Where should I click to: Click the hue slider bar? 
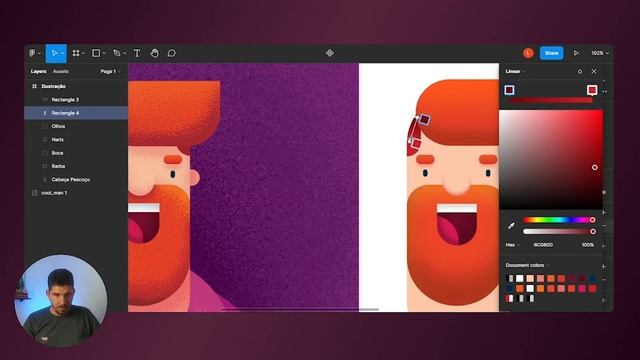pyautogui.click(x=558, y=220)
